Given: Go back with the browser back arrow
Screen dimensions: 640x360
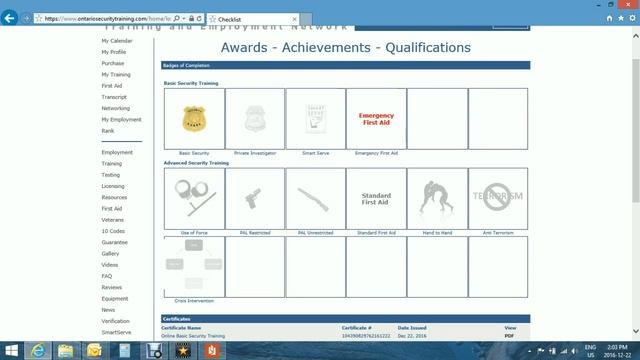Looking at the screenshot, I should [9, 18].
